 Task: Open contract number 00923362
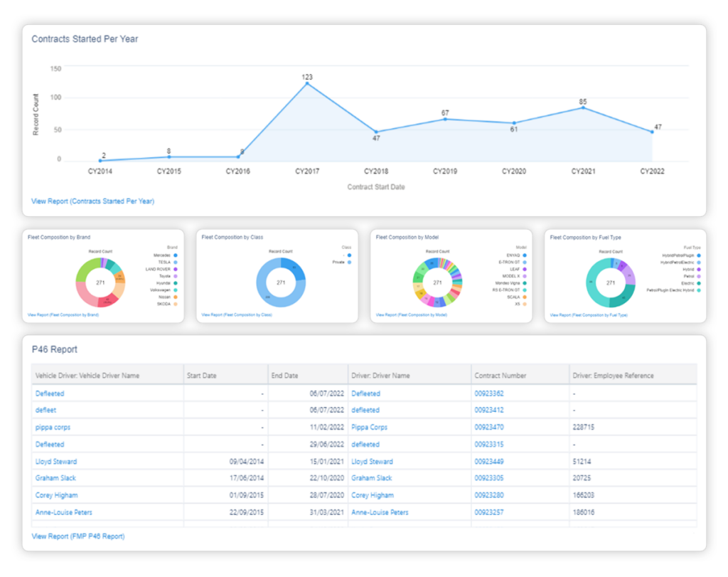coord(489,393)
